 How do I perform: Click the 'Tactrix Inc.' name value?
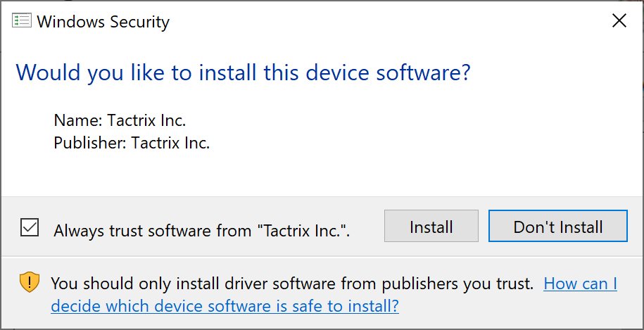(146, 120)
